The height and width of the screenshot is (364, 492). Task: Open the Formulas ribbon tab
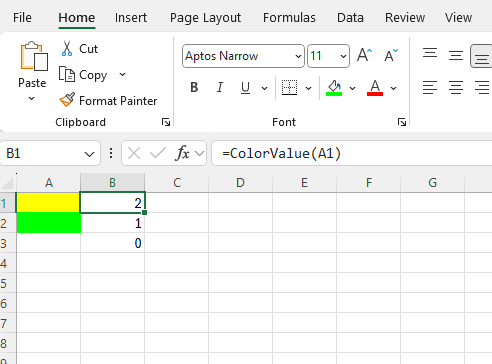289,18
